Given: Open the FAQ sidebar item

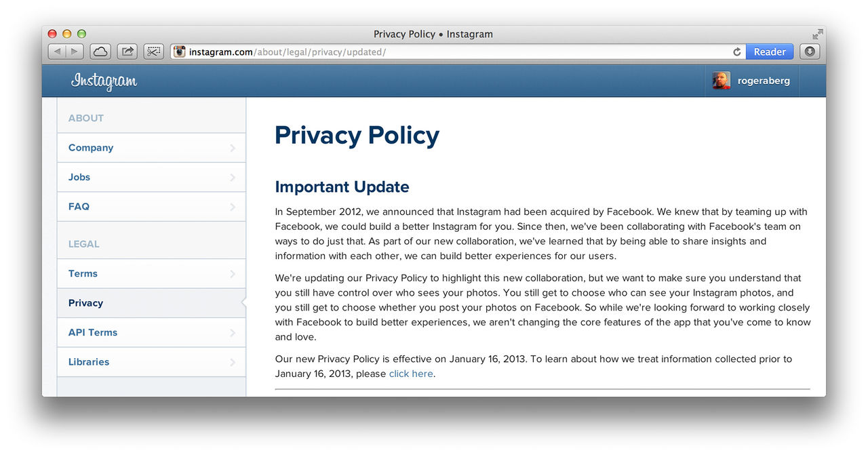Looking at the screenshot, I should pyautogui.click(x=151, y=207).
